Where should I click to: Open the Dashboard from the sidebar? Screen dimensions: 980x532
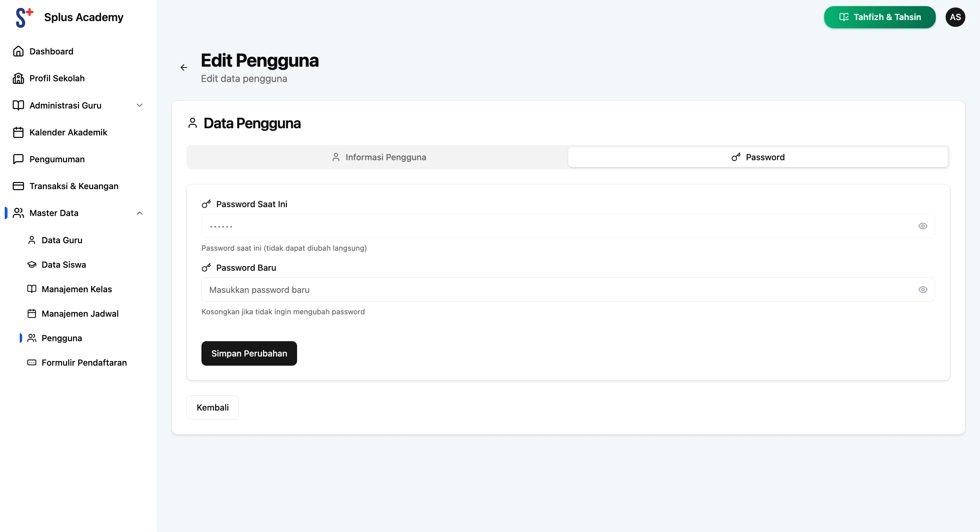pos(51,51)
